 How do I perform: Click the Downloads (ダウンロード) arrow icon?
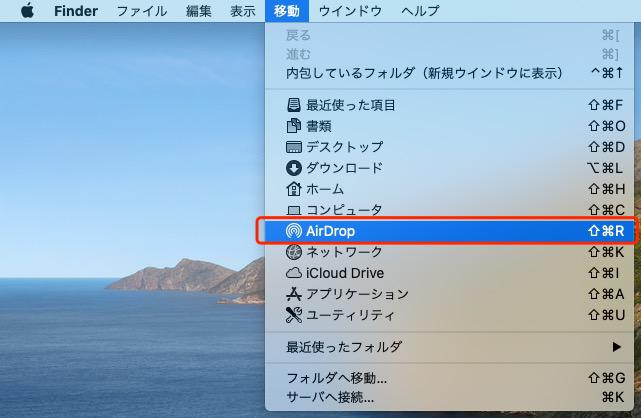[x=293, y=168]
